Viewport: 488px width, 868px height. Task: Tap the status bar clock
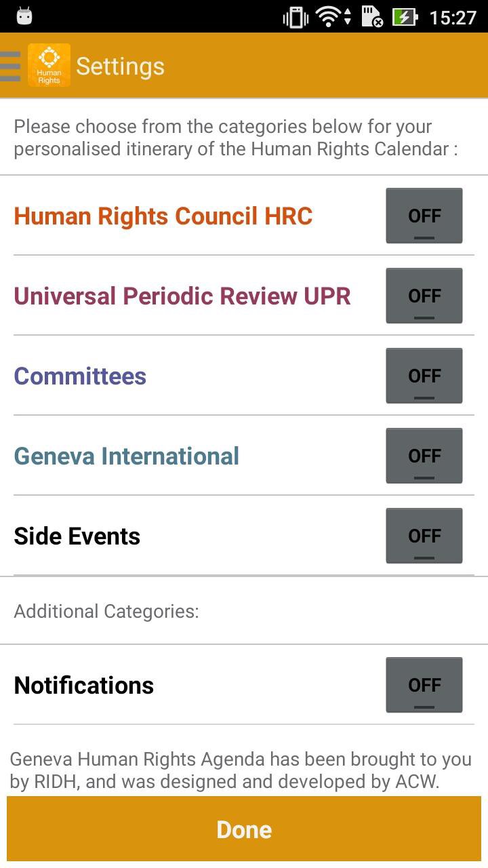[453, 17]
